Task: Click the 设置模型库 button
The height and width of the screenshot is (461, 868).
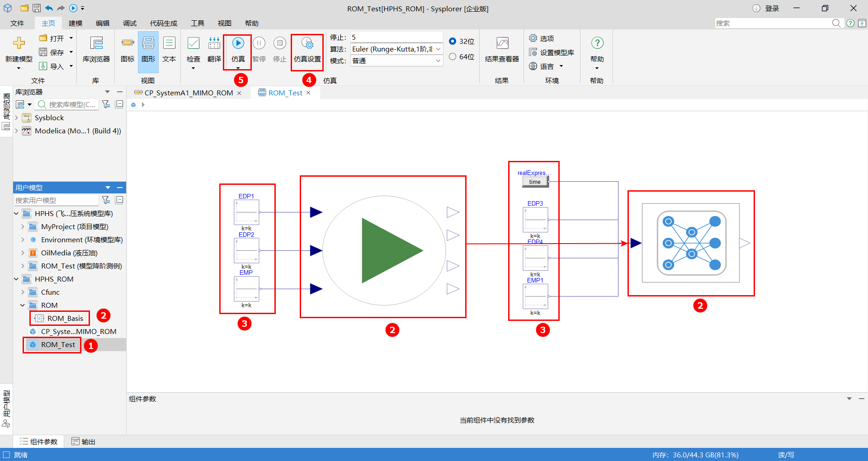Action: click(x=552, y=52)
